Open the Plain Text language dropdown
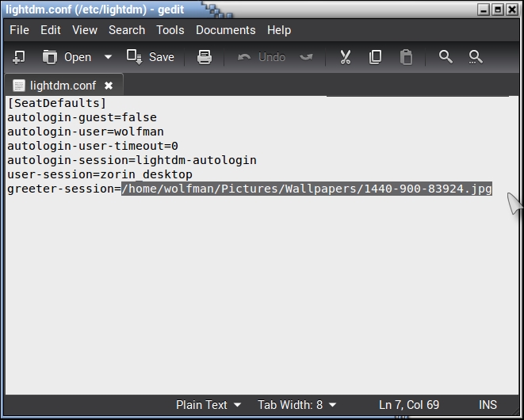The width and height of the screenshot is (524, 420). coord(208,404)
